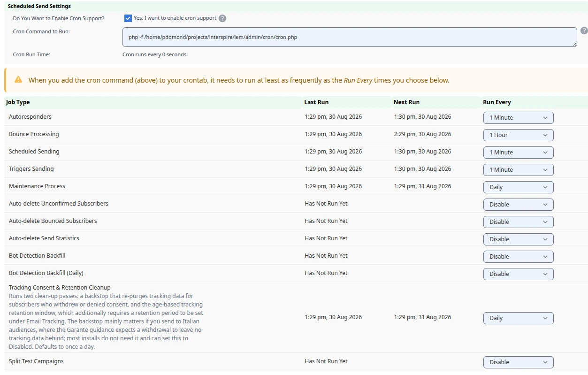
Task: Click the Maintenance Process next run time
Action: [x=422, y=186]
